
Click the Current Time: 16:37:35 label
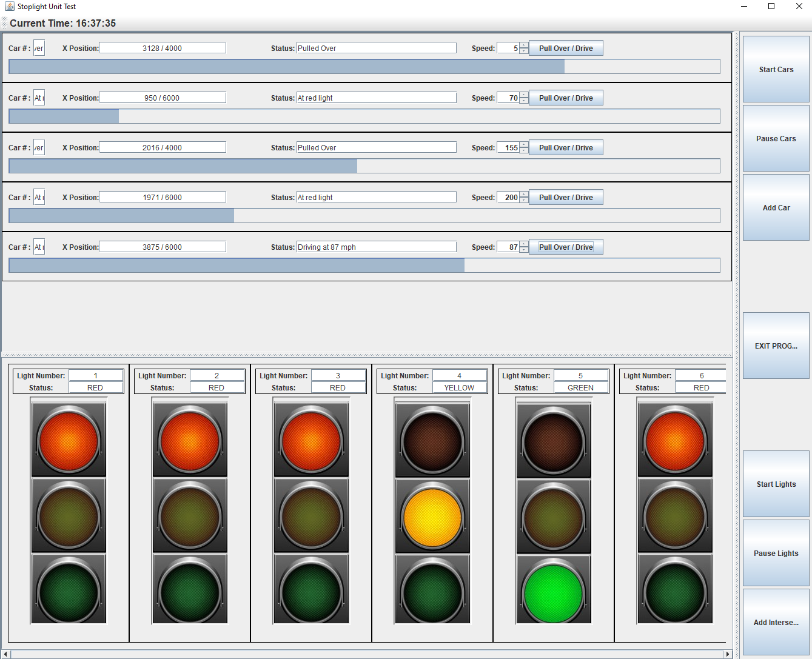tap(63, 24)
